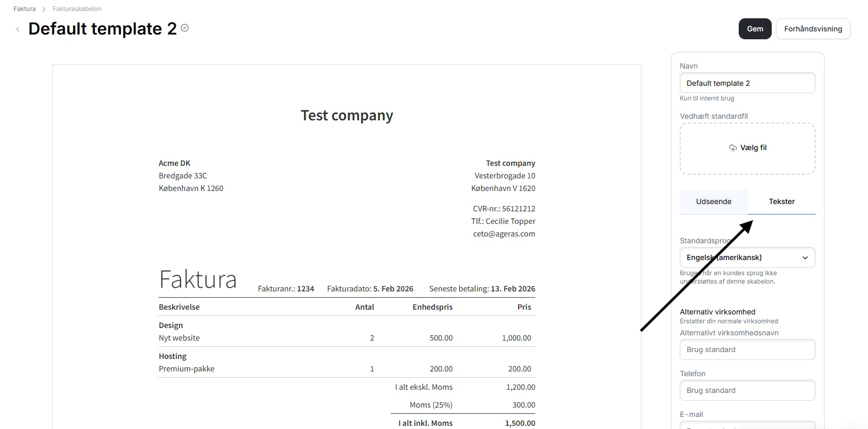Click the centered Test company invoice header
This screenshot has width=868, height=429.
(x=347, y=116)
